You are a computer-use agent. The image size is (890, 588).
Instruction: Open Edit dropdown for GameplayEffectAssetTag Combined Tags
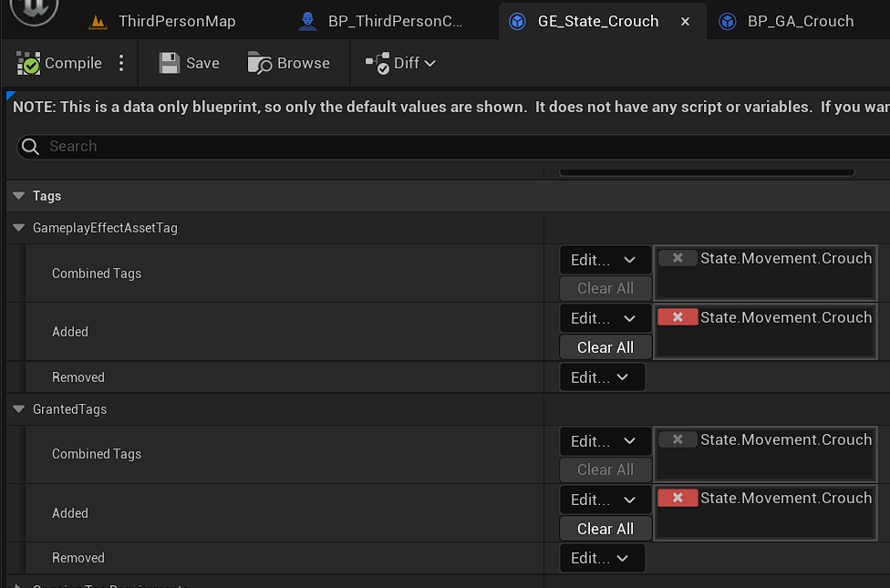(x=605, y=260)
